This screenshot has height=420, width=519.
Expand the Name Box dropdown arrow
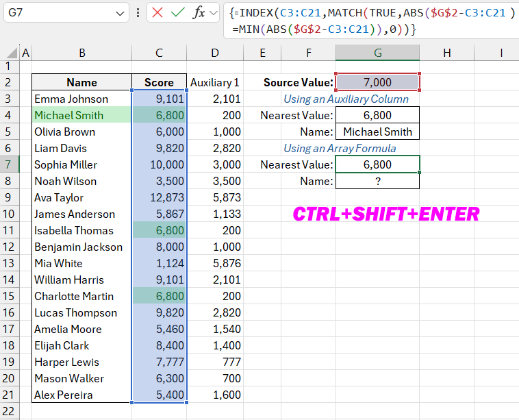coord(121,13)
